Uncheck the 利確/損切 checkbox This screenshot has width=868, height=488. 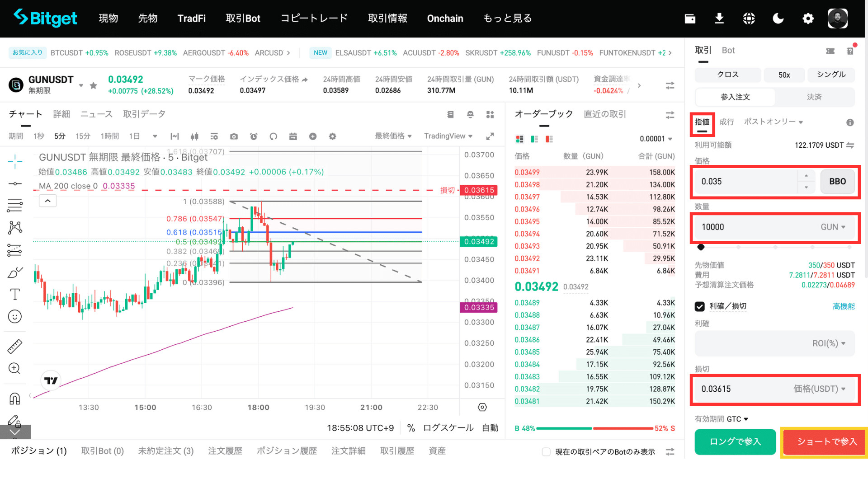tap(699, 306)
